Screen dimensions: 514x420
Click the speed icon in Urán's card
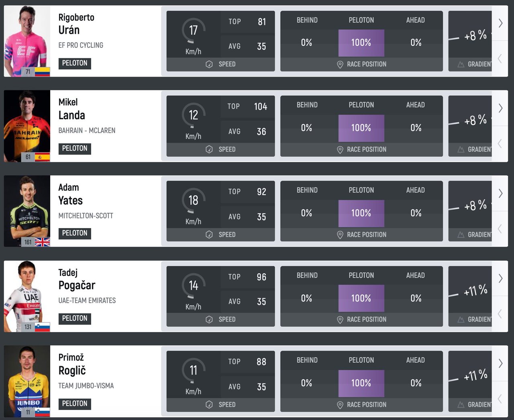pos(209,64)
